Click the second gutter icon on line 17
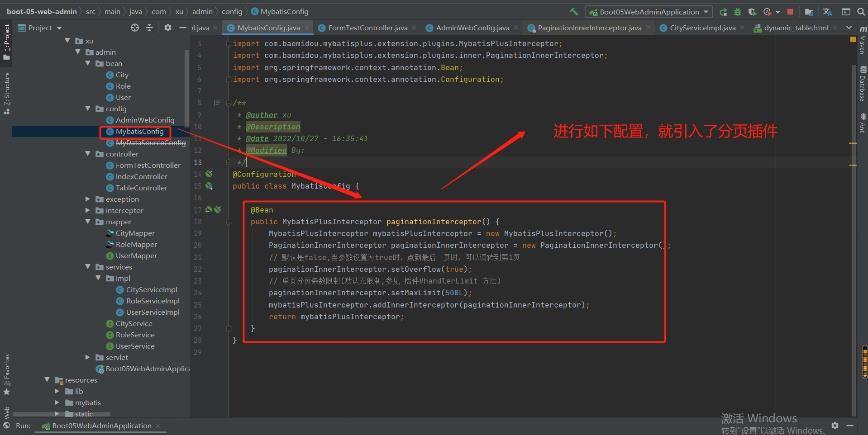Image resolution: width=868 pixels, height=435 pixels. [x=218, y=210]
